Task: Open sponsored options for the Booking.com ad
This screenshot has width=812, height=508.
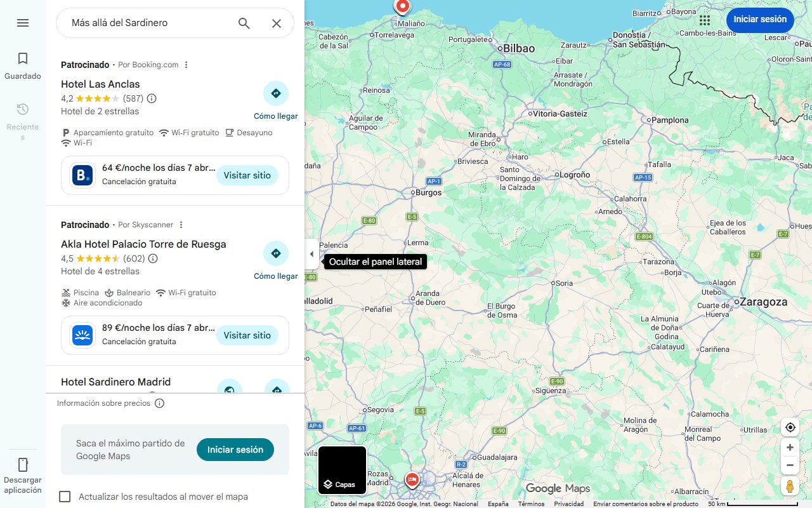Action: (186, 65)
